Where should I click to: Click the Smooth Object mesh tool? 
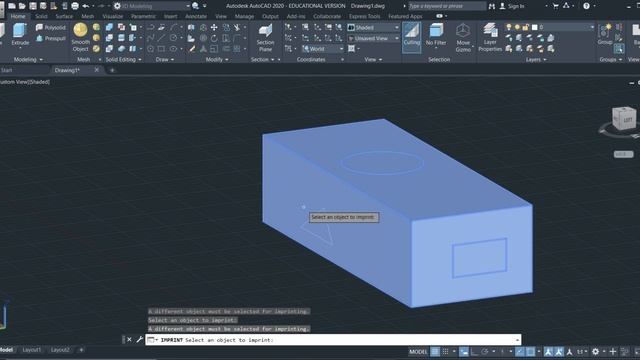(80, 37)
